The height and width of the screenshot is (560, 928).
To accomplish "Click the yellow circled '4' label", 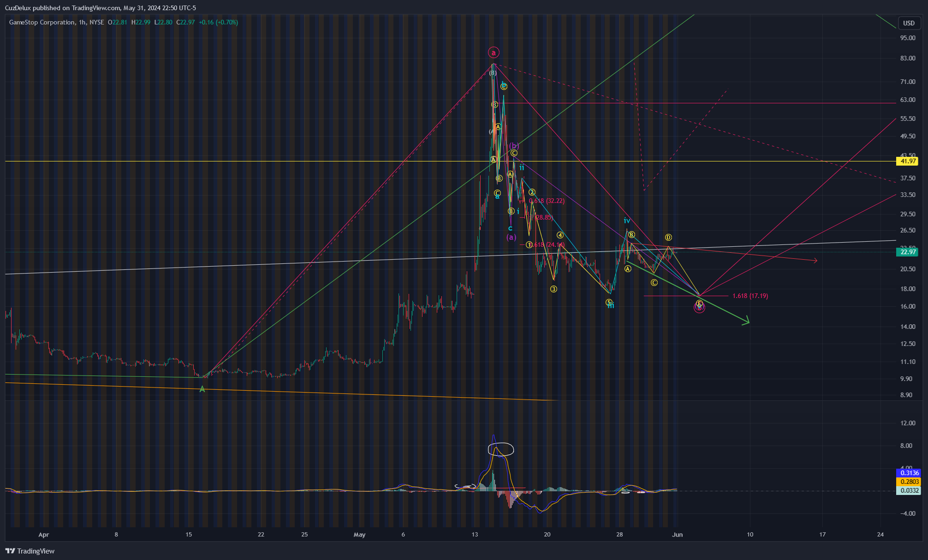I will (560, 235).
